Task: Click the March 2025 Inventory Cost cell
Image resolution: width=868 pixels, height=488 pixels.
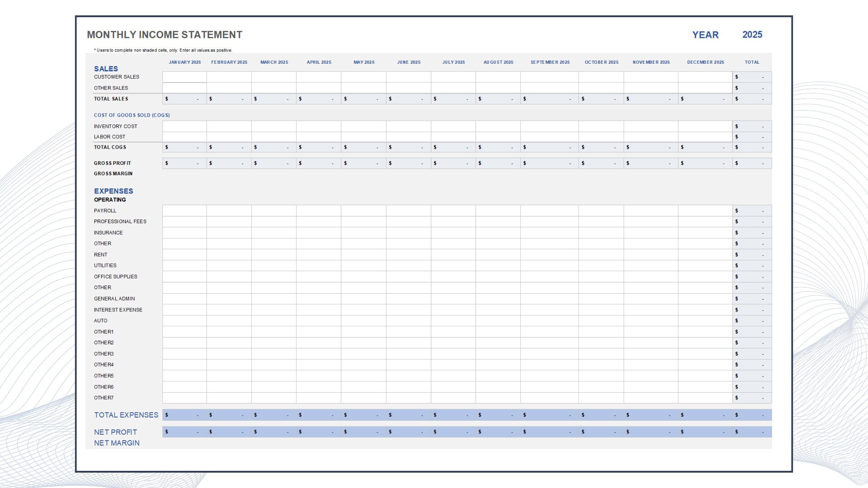Action: pyautogui.click(x=274, y=126)
